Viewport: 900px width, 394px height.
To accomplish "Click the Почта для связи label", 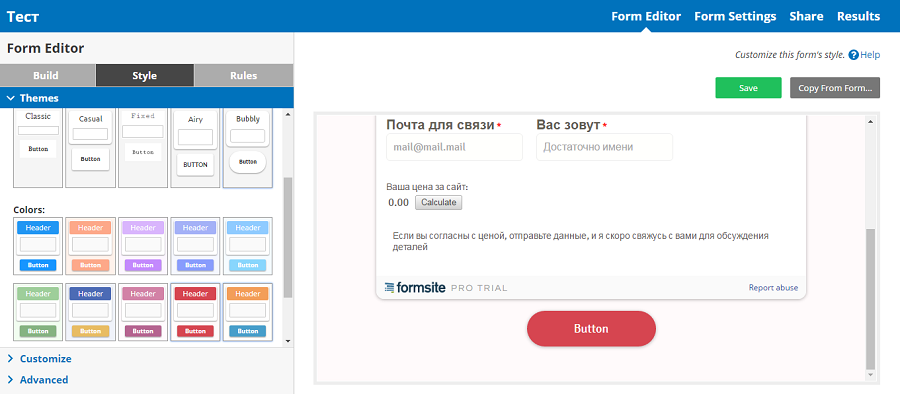I will pos(441,125).
